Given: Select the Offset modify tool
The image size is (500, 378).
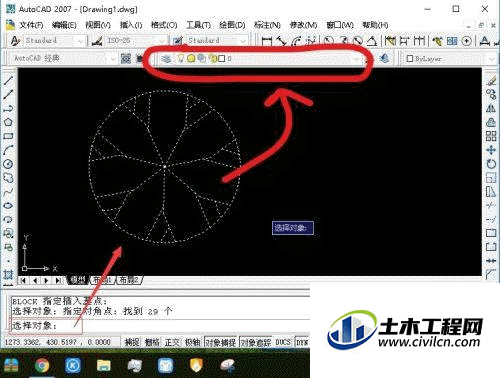Looking at the screenshot, I should (491, 122).
